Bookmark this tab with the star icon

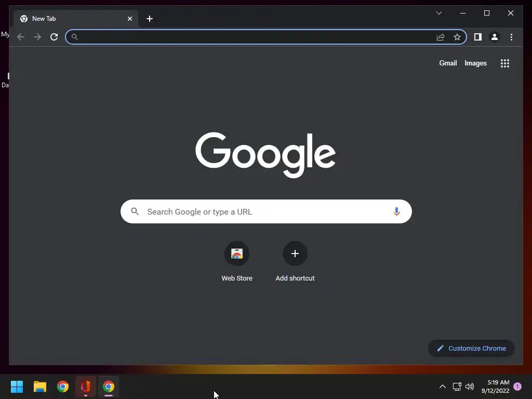tap(457, 37)
